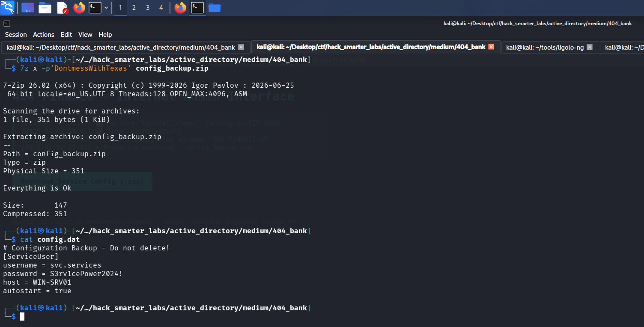Screen dimensions: 644x327
Task: Switch to workspace 2
Action: click(x=134, y=8)
